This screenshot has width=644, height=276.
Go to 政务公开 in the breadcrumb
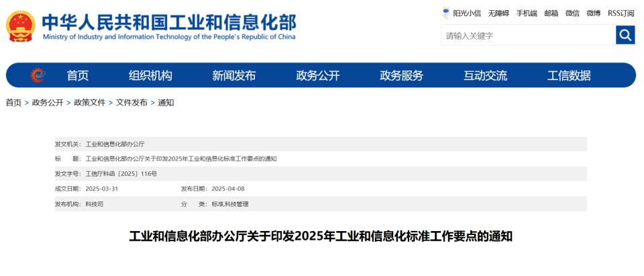coord(48,103)
